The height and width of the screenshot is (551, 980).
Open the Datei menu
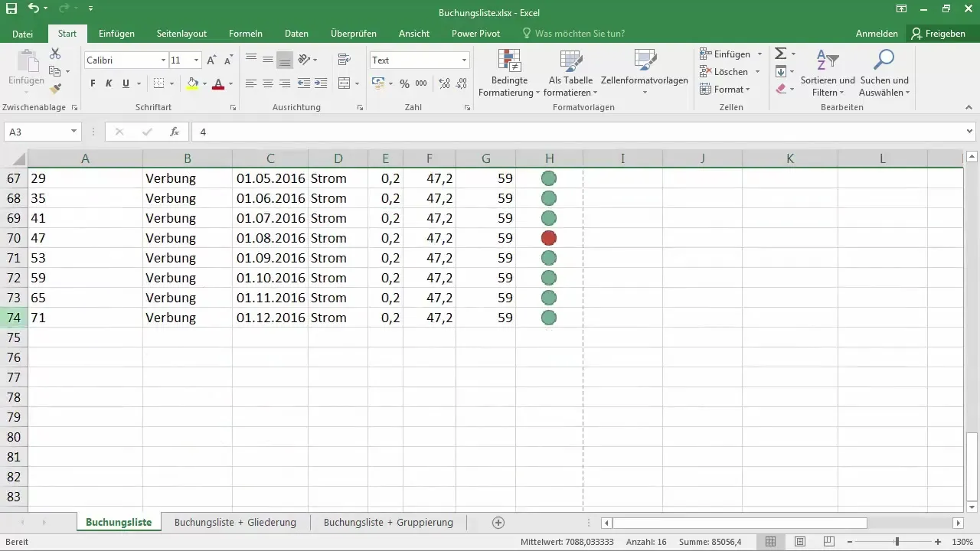pos(23,34)
